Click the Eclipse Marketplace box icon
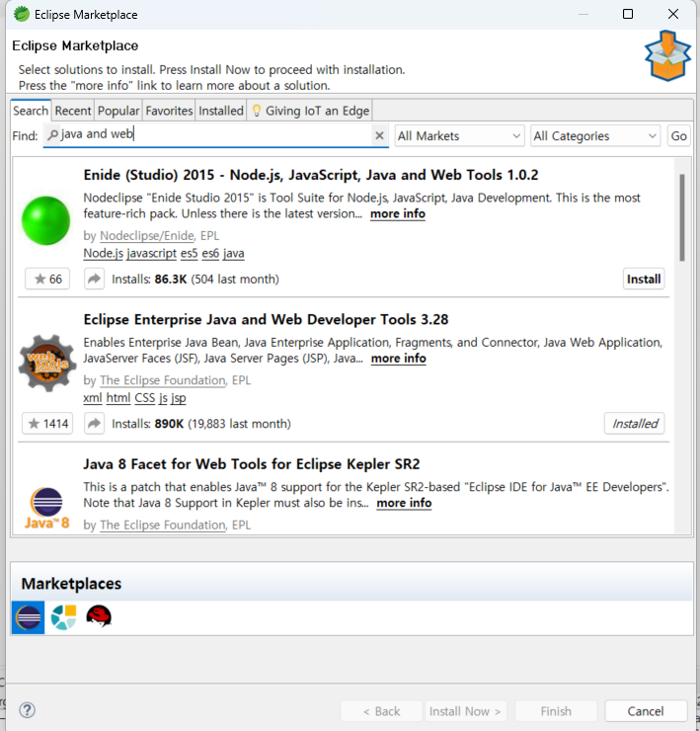This screenshot has width=700, height=731. [667, 55]
